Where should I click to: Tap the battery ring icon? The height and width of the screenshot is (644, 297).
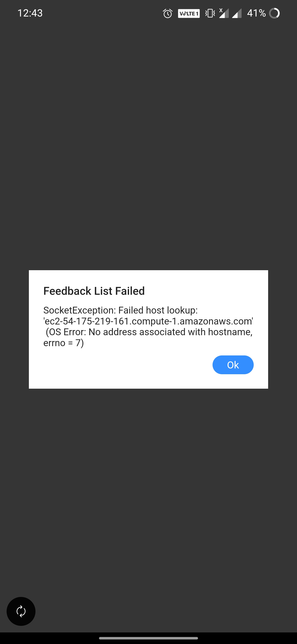coord(274,13)
